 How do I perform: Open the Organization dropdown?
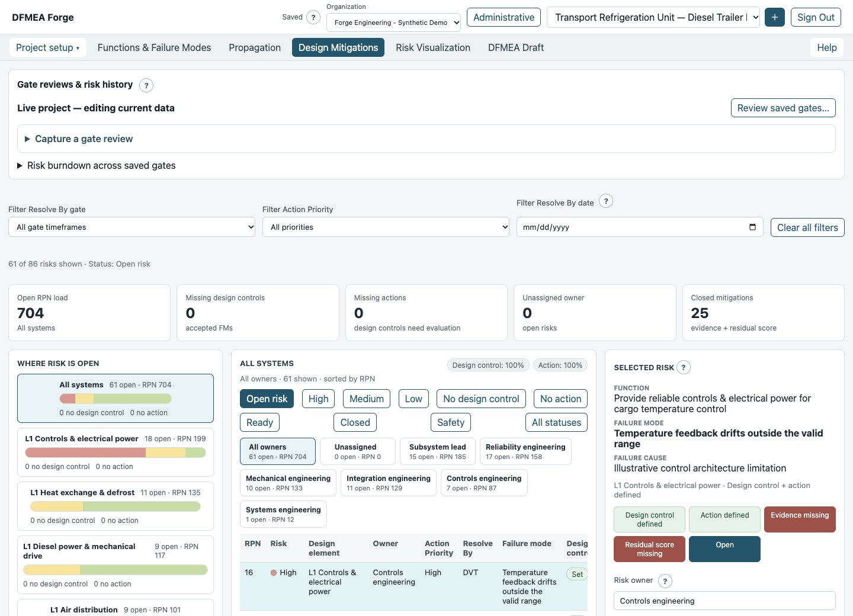(393, 23)
